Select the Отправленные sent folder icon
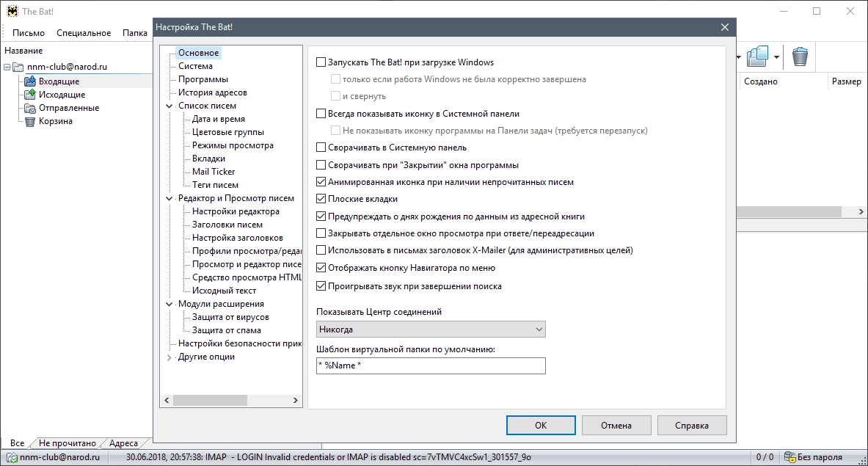Screen dimensions: 868x466 click(30, 108)
